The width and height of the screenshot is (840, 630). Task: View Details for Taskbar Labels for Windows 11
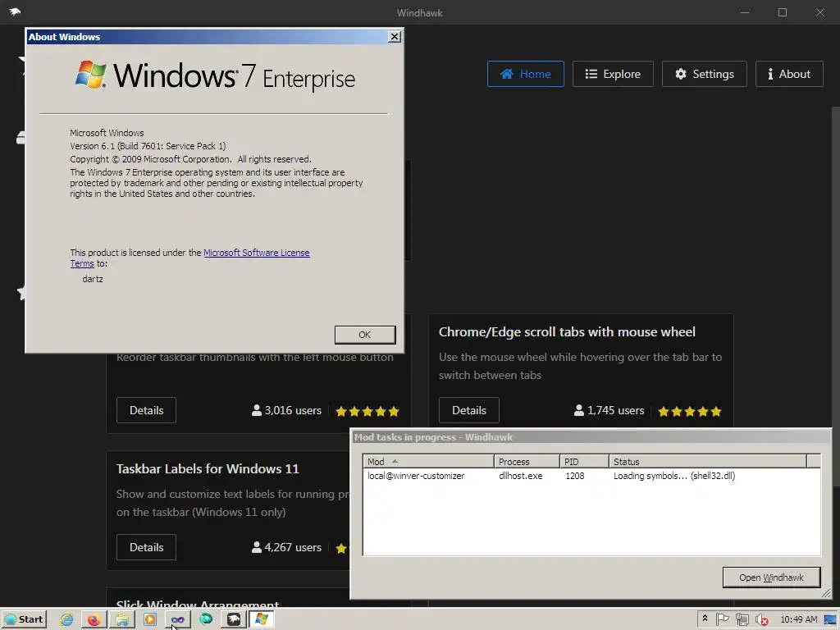coord(146,547)
